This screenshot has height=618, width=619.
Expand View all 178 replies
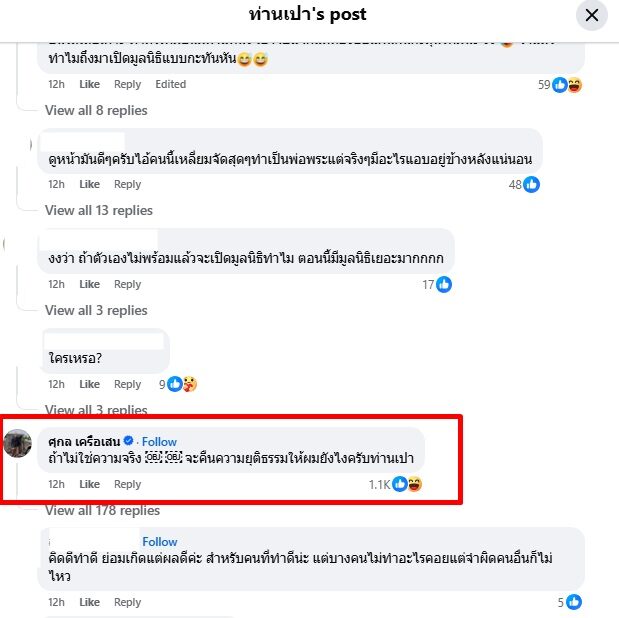coord(102,511)
